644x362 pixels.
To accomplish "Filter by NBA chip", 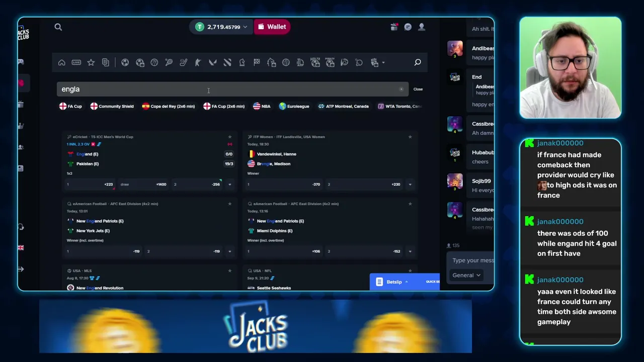I will click(x=262, y=106).
